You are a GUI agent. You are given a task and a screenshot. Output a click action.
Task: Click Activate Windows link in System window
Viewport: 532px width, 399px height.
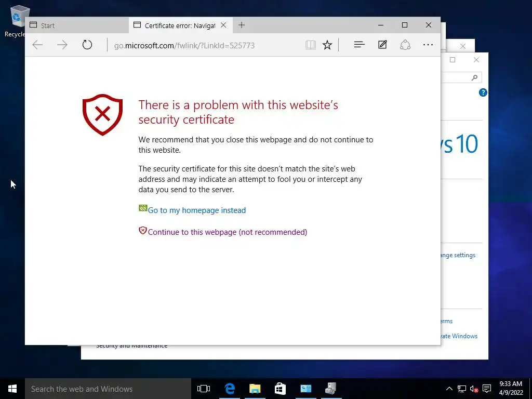click(459, 336)
